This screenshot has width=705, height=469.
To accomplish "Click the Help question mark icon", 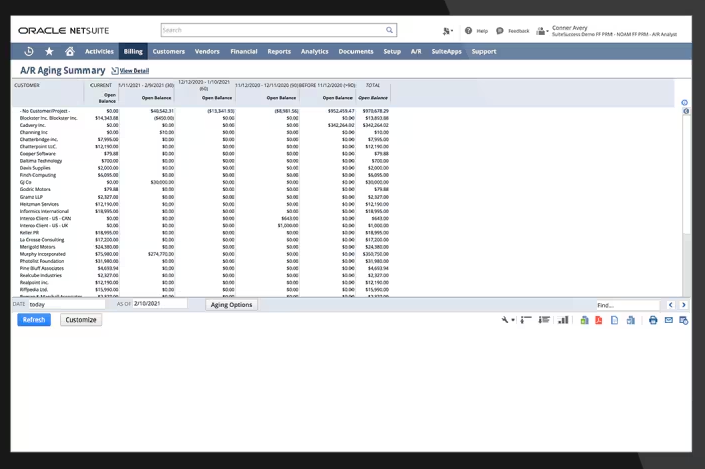I will (x=469, y=31).
